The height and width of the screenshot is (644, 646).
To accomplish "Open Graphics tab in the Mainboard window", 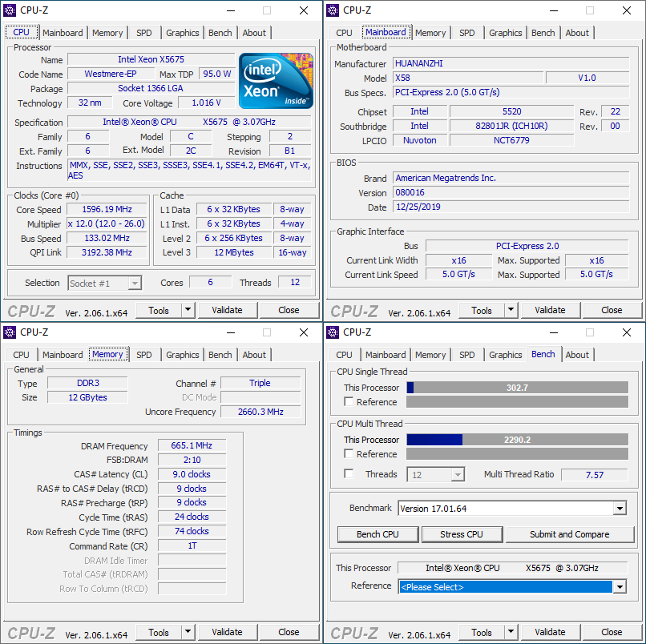I will (505, 33).
